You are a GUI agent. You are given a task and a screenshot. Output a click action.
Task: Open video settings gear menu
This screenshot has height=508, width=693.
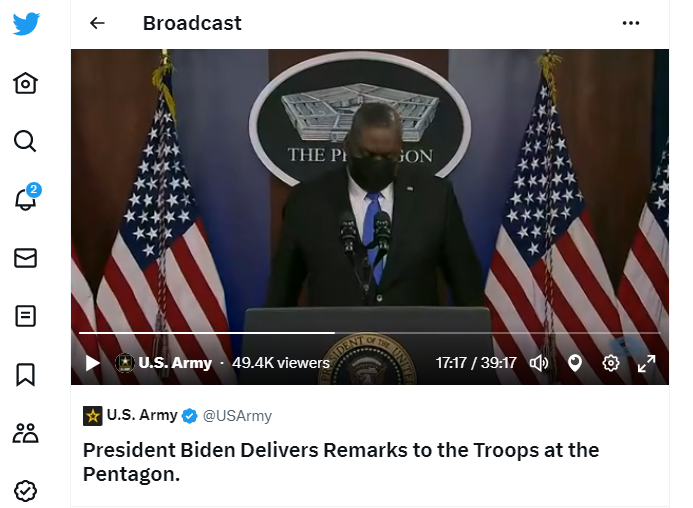pos(611,363)
